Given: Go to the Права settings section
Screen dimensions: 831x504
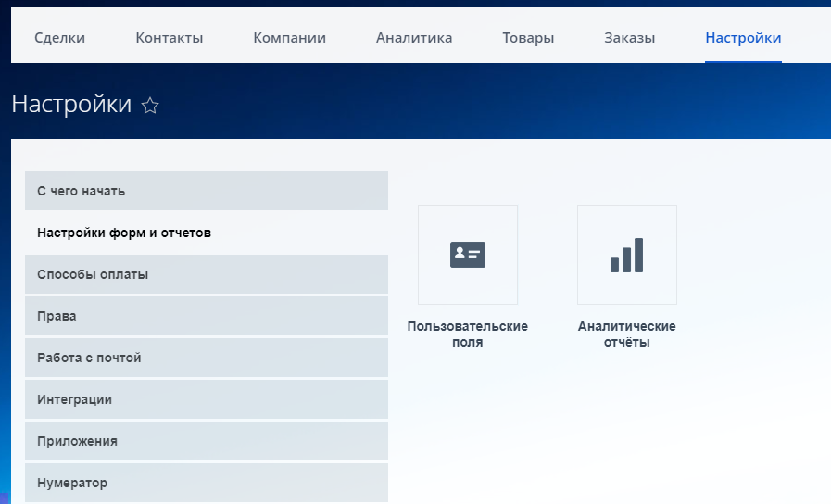Looking at the screenshot, I should click(206, 316).
